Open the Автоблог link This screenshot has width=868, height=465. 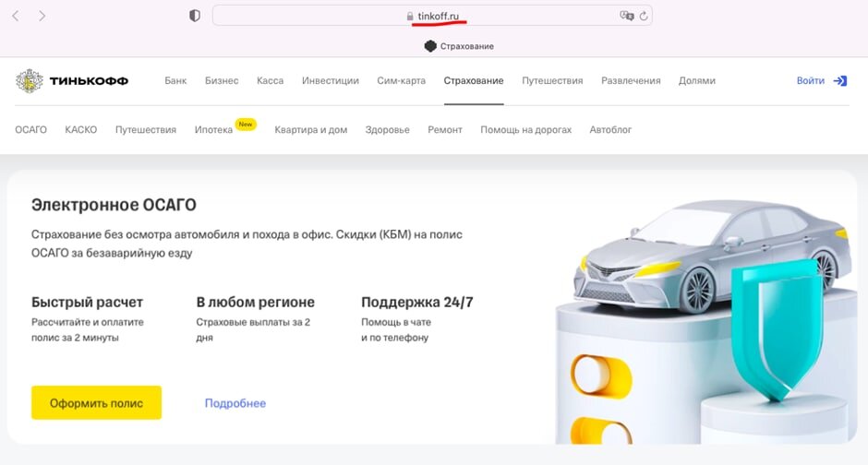[x=610, y=130]
